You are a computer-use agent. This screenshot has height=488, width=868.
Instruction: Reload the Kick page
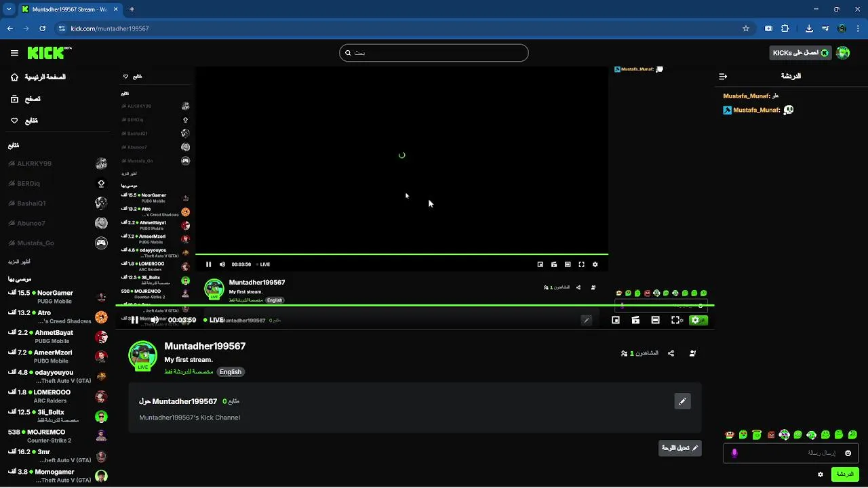coord(43,28)
